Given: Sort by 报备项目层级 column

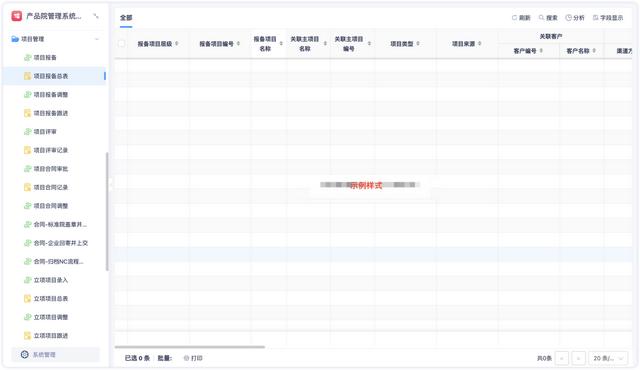Looking at the screenshot, I should point(177,44).
